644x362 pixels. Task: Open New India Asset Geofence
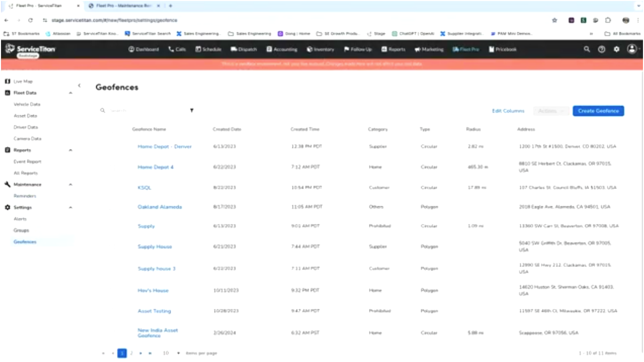tap(158, 333)
